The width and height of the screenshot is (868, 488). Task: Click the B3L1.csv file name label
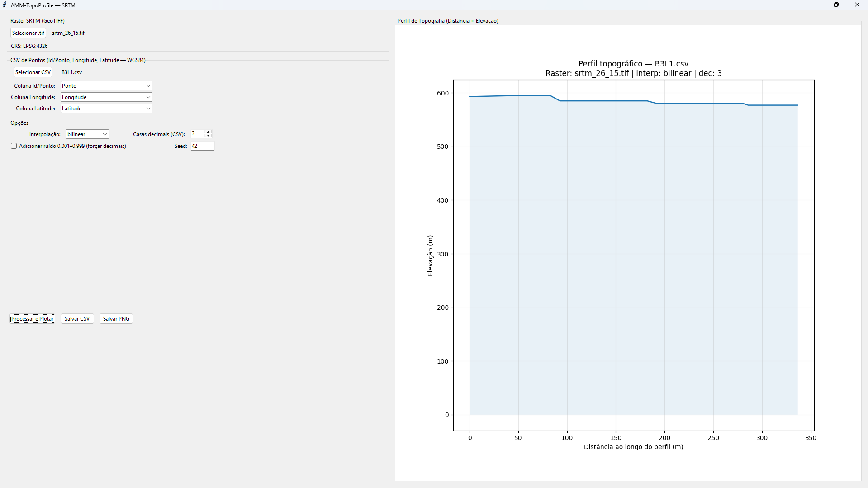click(72, 72)
